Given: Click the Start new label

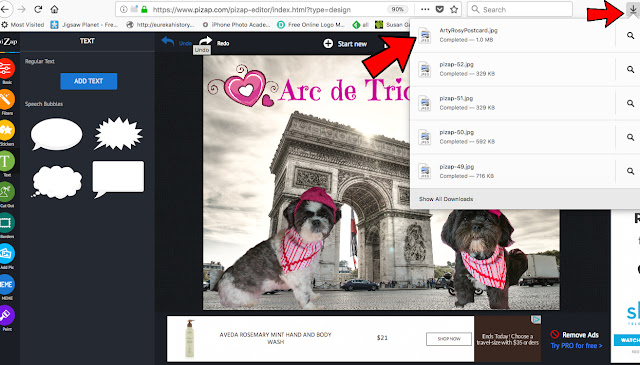Looking at the screenshot, I should [352, 44].
